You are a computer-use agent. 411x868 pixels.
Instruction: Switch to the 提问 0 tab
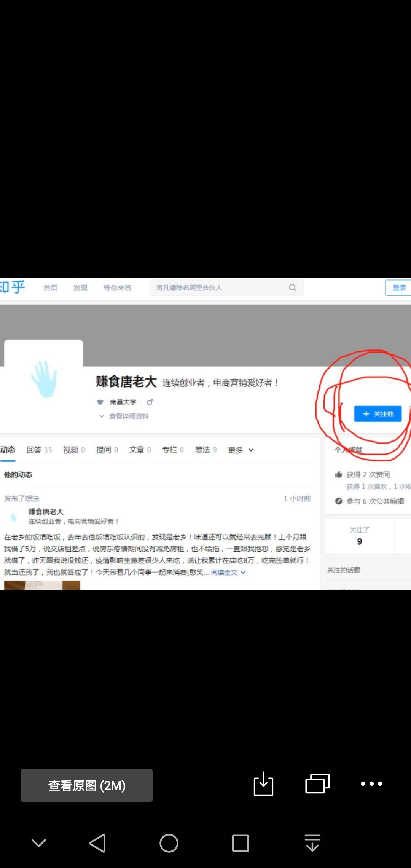[x=107, y=450]
